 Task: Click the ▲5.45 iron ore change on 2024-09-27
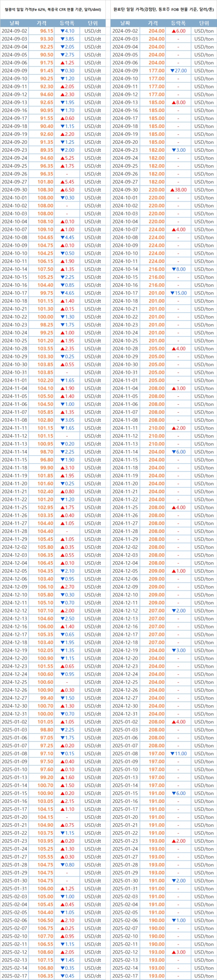pos(67,182)
